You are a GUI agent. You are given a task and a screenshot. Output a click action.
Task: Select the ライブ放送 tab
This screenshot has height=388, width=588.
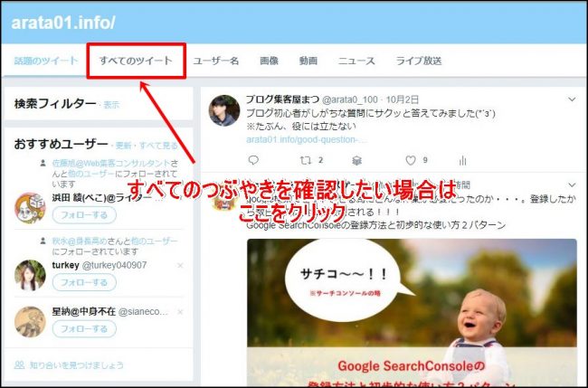click(419, 61)
